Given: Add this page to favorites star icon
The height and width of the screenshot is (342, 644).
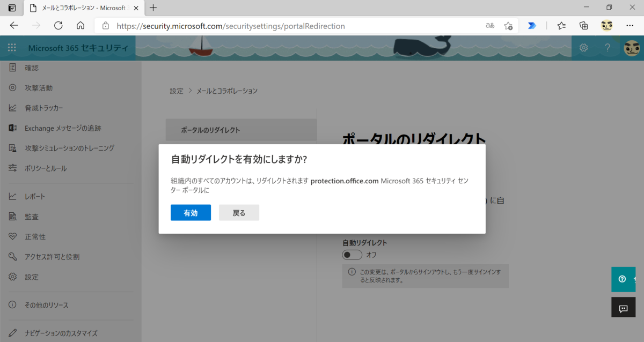Looking at the screenshot, I should tap(508, 25).
